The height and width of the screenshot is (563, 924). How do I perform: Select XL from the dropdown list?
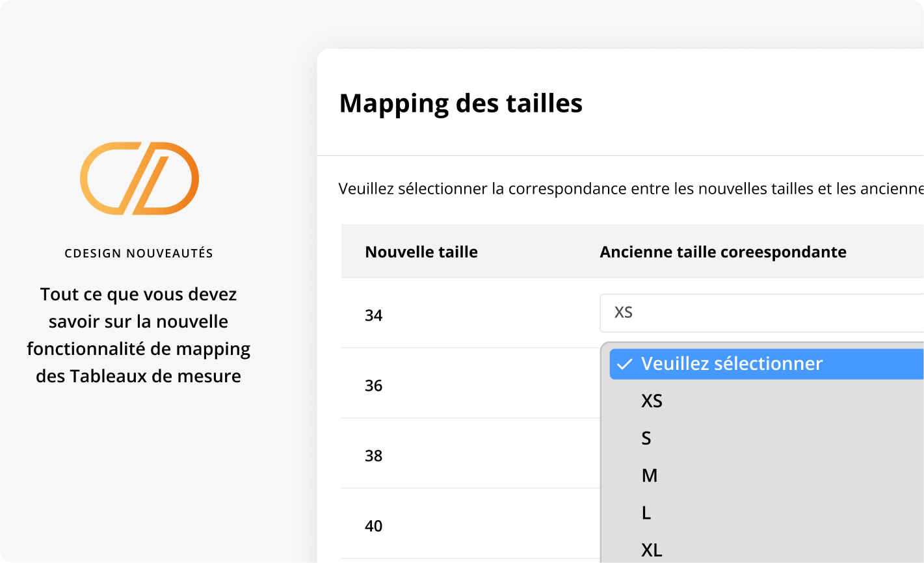point(652,550)
